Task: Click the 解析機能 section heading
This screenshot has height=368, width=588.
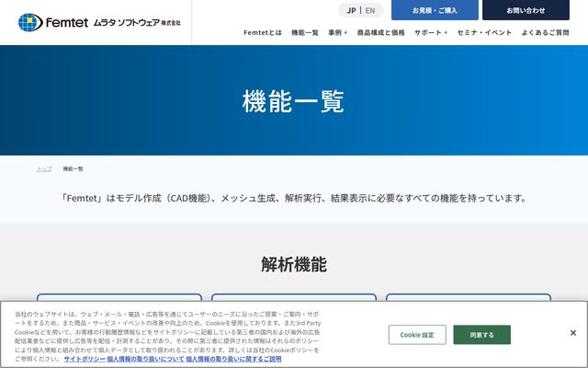Action: tap(294, 264)
